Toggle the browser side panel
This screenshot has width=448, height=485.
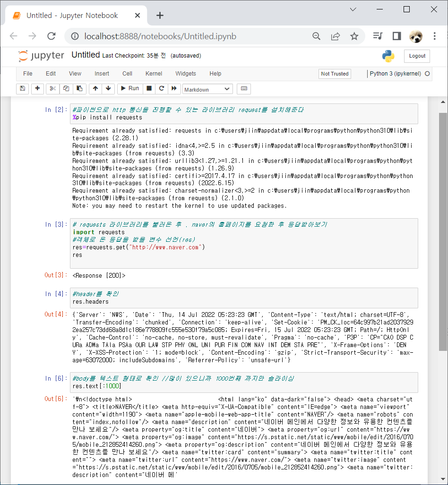(396, 36)
